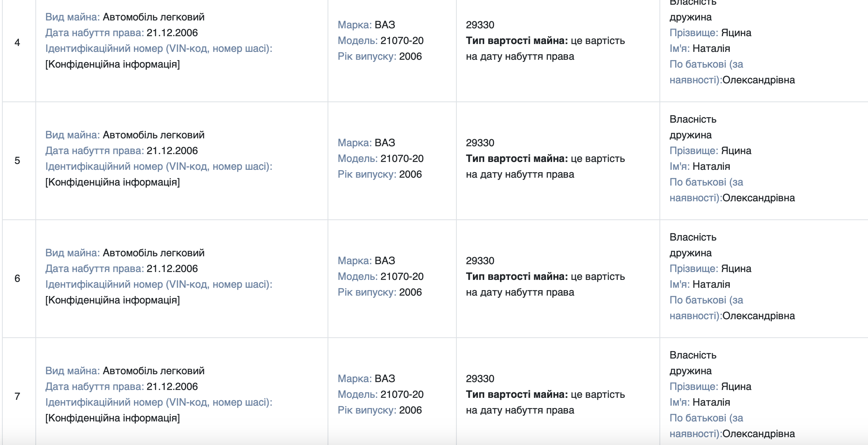Viewport: 868px width, 445px height.
Task: Click confidential information text in row 7
Action: click(113, 418)
